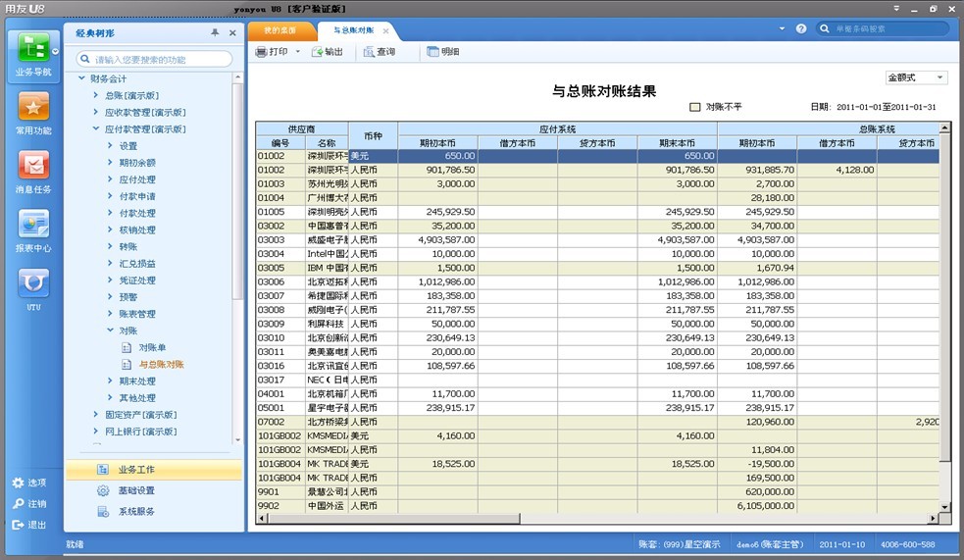Open 消息任务 envelope icon

33,166
